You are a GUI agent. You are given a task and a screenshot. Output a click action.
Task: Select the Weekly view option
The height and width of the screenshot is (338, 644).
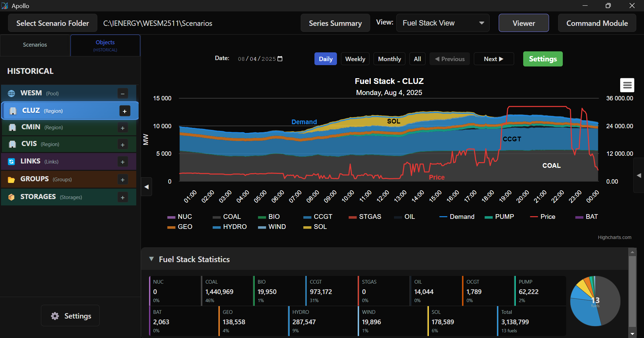tap(355, 59)
